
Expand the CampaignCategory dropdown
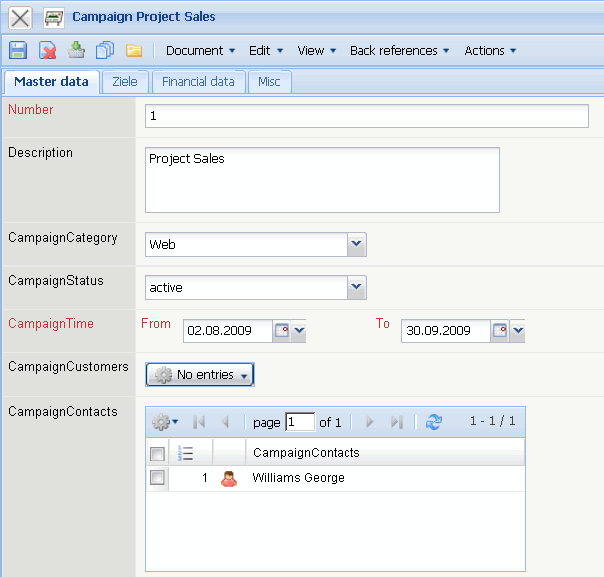[x=357, y=244]
